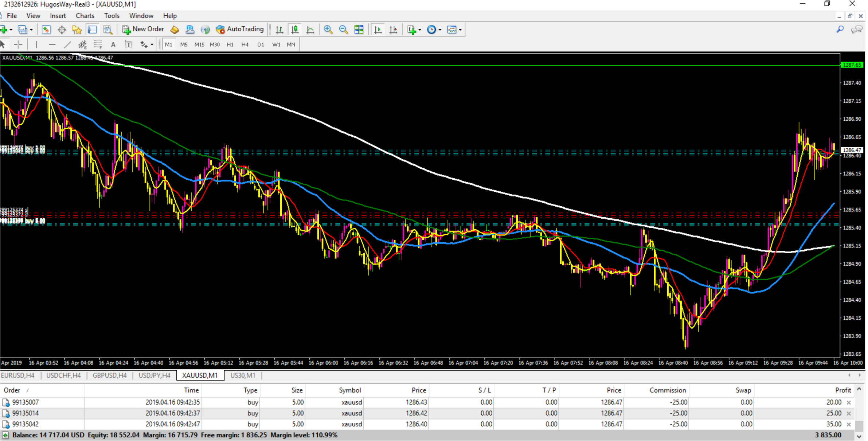The height and width of the screenshot is (441, 868).
Task: Expand the indicators list dropdown
Action: [x=420, y=30]
